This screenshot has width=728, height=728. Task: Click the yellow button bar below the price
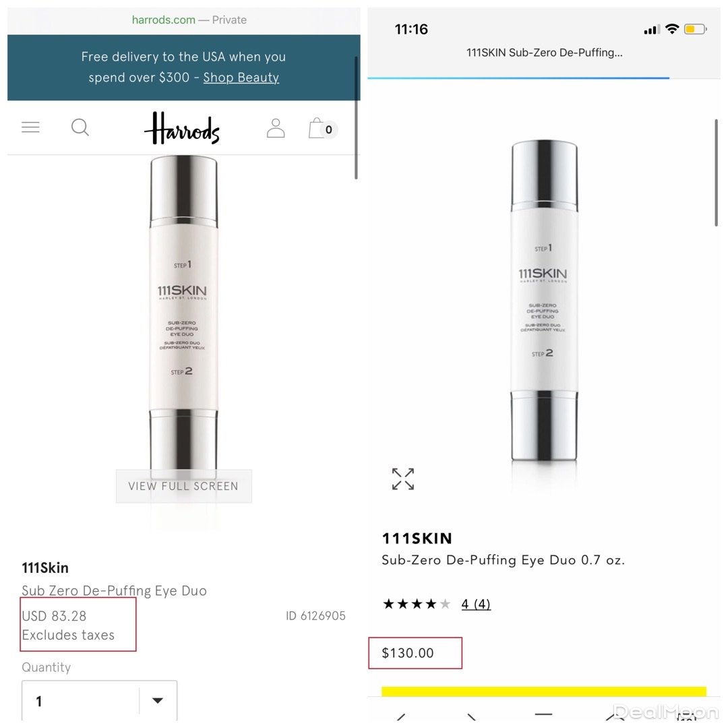544,692
